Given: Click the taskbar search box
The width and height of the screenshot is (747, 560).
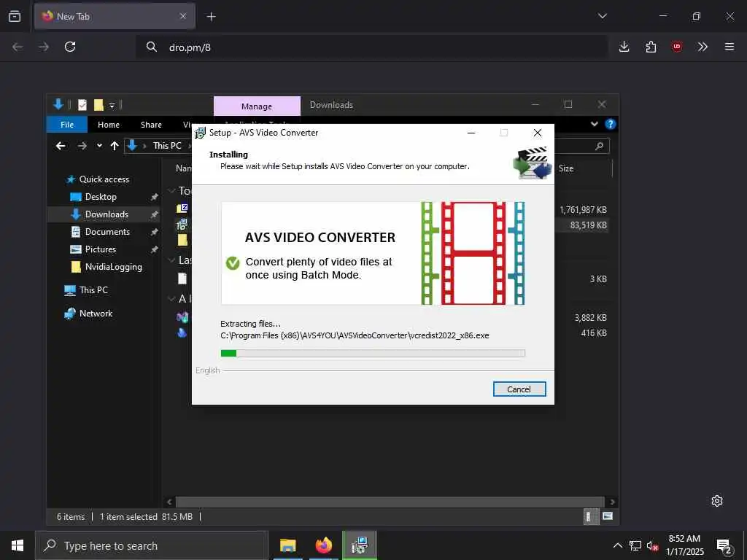Looking at the screenshot, I should click(152, 545).
